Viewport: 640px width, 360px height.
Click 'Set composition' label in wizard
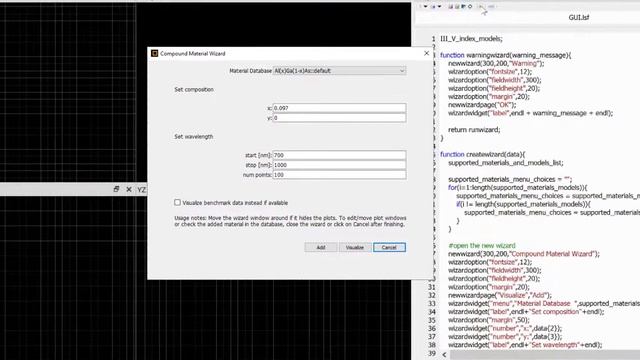pos(194,89)
